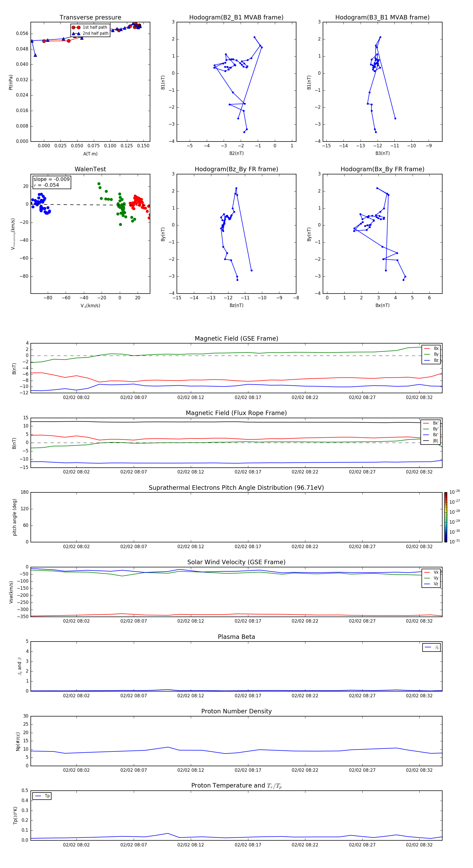Select the "1st half path" legend entry
The height and width of the screenshot is (868, 473).
[90, 27]
